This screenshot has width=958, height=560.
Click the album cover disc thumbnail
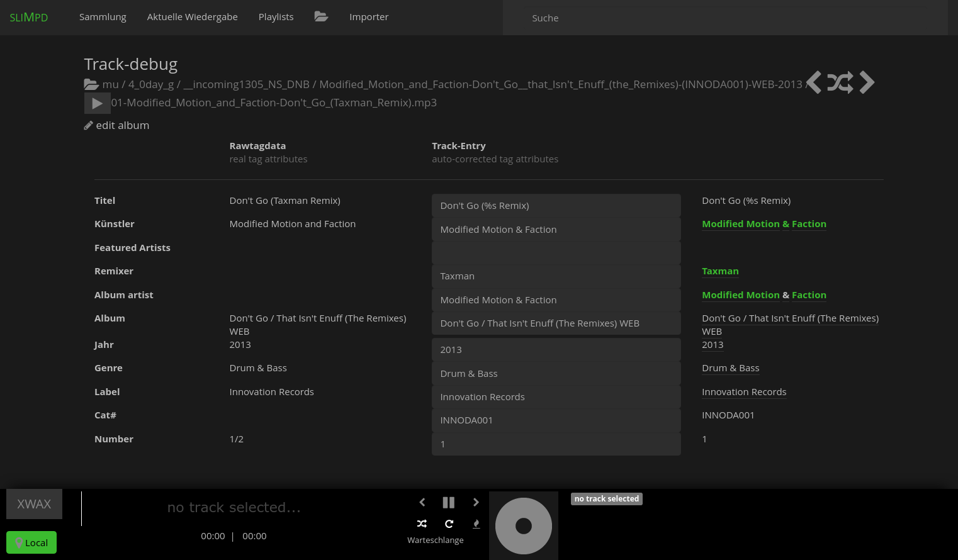(524, 526)
